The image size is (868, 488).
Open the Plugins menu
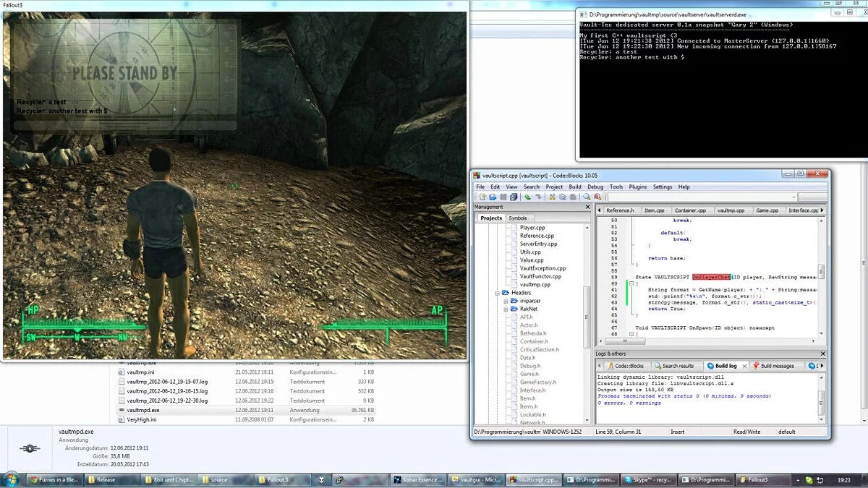point(637,187)
